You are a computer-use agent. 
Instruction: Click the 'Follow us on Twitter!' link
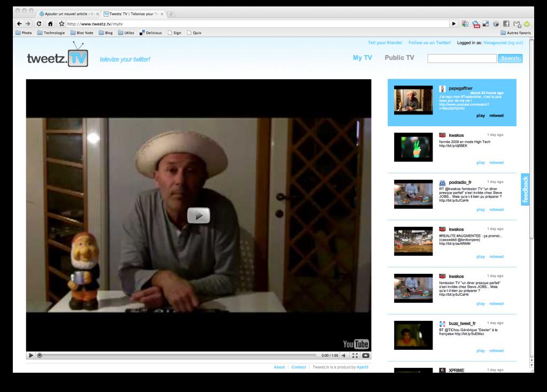tap(429, 43)
